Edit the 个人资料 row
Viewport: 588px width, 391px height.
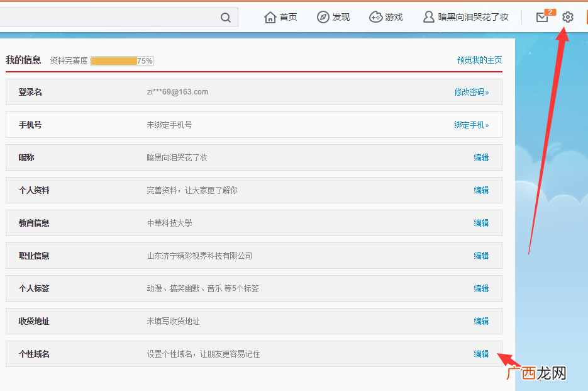coord(481,190)
